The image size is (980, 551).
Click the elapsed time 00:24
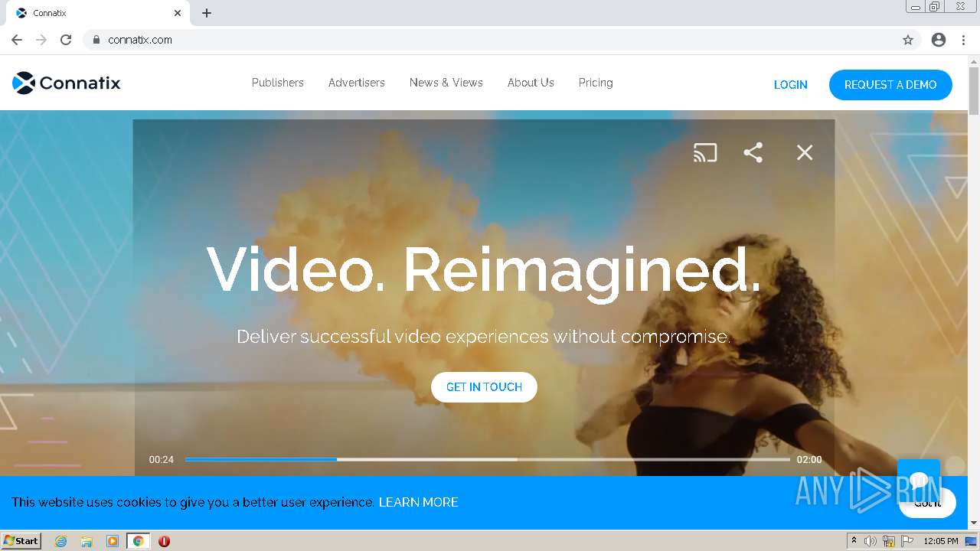click(x=162, y=460)
